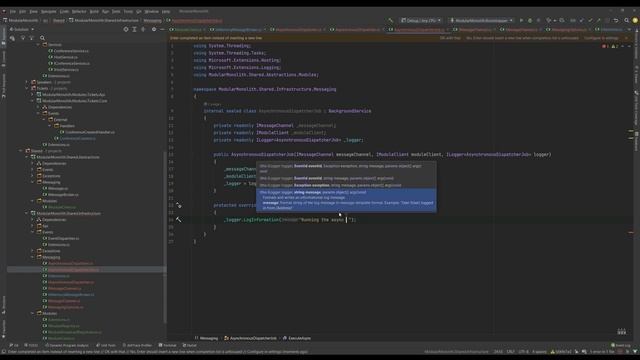Collapse the Services folder
This screenshot has height=360, width=640.
tap(38, 44)
